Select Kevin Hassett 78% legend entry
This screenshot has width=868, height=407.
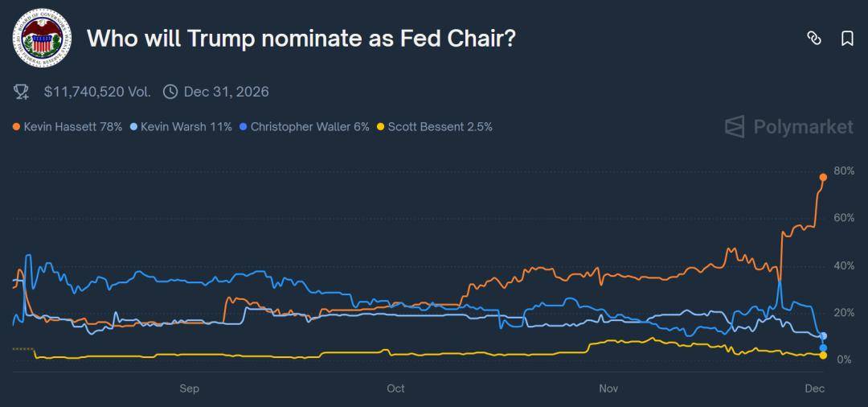(x=67, y=126)
